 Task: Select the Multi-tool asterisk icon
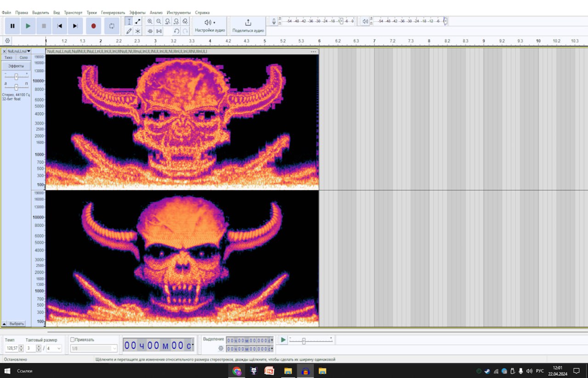pyautogui.click(x=137, y=31)
